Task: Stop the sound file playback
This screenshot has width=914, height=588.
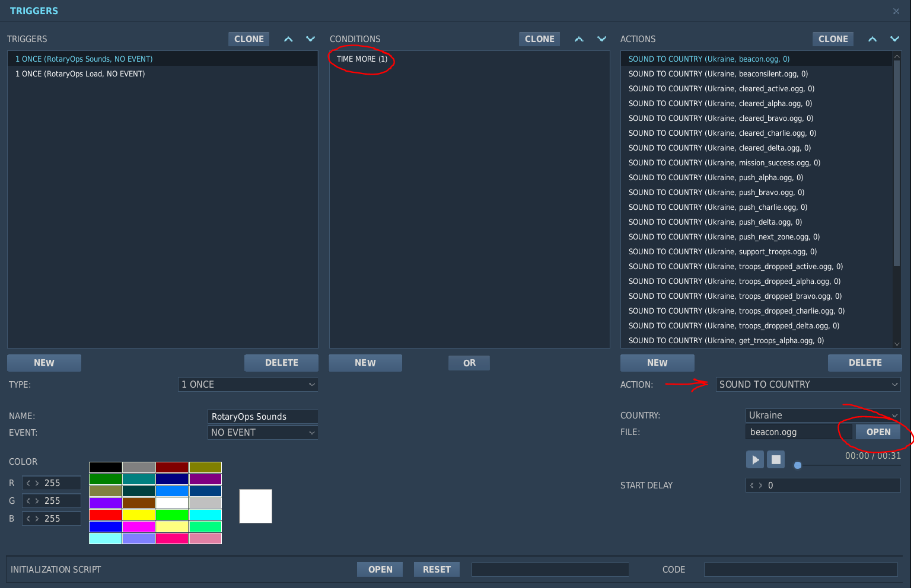Action: pos(776,459)
